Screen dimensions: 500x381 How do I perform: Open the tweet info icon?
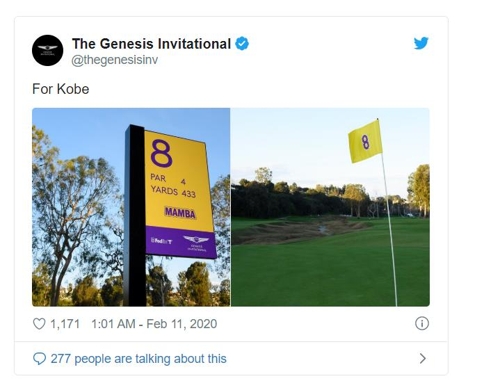422,323
